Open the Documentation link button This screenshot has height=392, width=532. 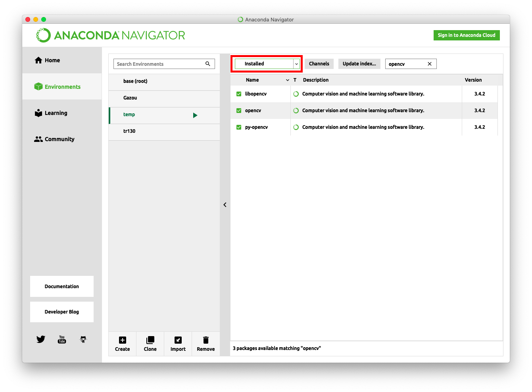(x=62, y=286)
